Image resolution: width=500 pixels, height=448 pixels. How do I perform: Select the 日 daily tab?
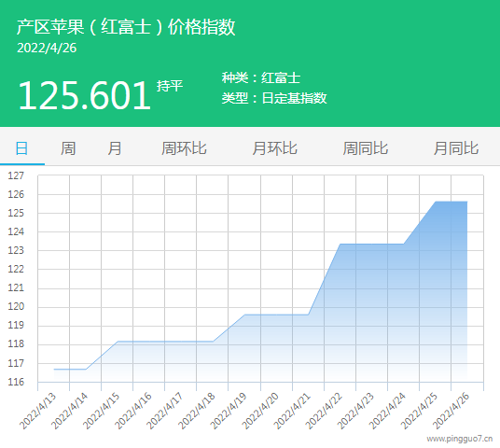tap(22, 148)
